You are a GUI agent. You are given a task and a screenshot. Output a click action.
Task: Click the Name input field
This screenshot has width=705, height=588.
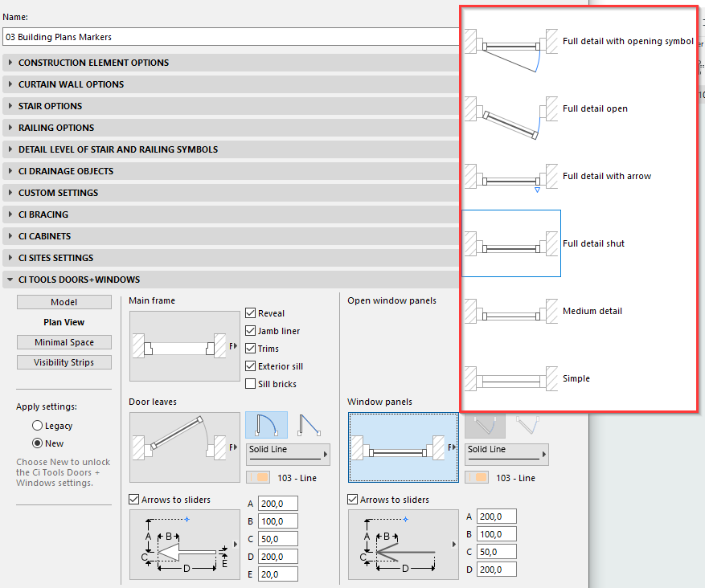tap(229, 37)
